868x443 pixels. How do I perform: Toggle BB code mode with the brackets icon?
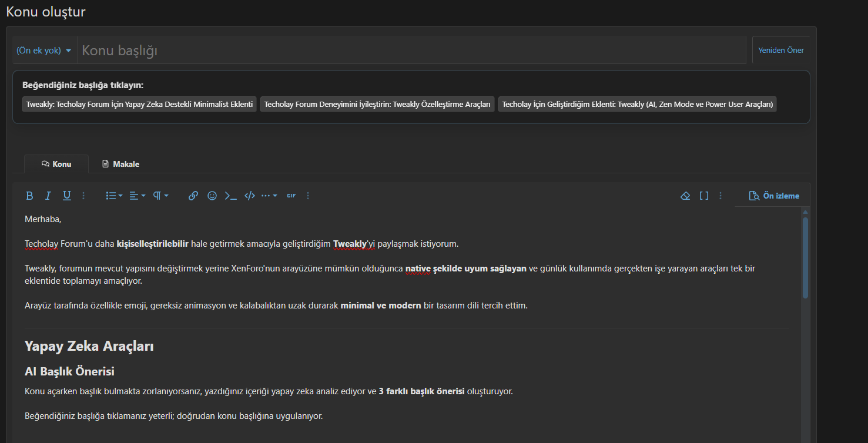703,196
